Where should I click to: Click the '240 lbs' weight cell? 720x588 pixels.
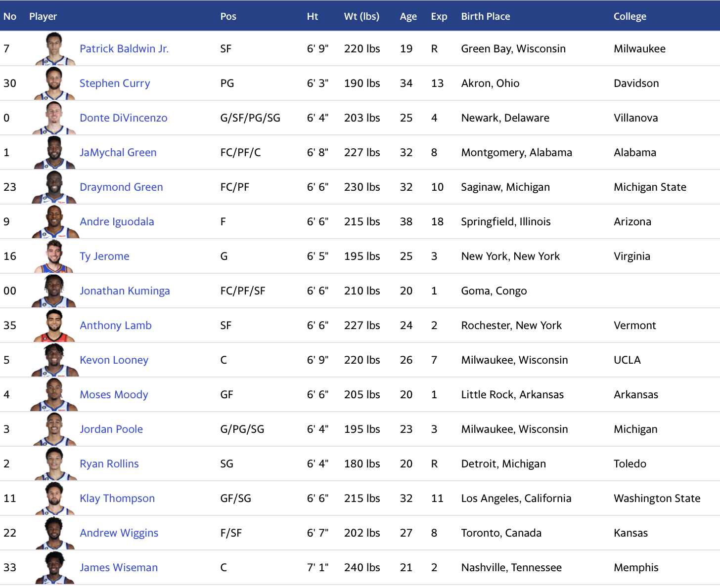tap(362, 567)
